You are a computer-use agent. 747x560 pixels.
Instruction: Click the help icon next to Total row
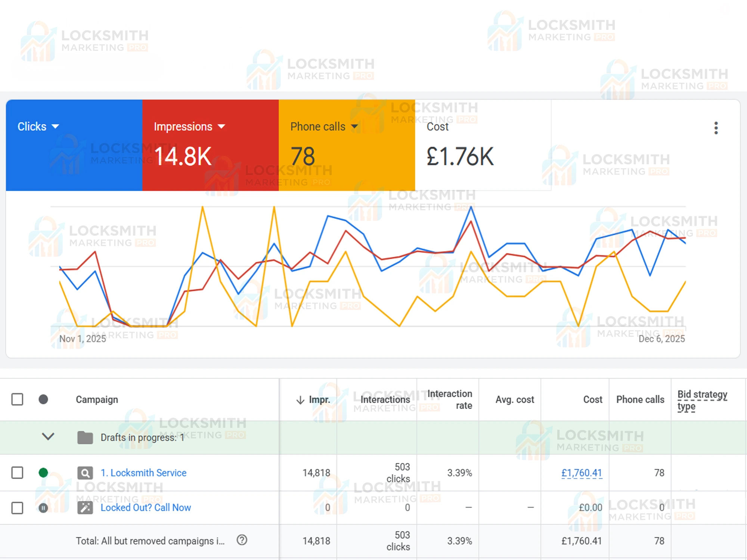click(x=242, y=540)
